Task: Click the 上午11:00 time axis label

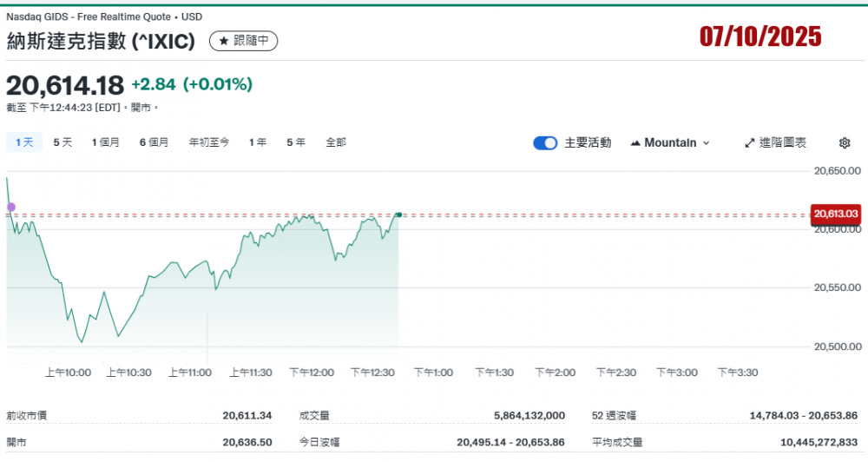Action: point(190,373)
